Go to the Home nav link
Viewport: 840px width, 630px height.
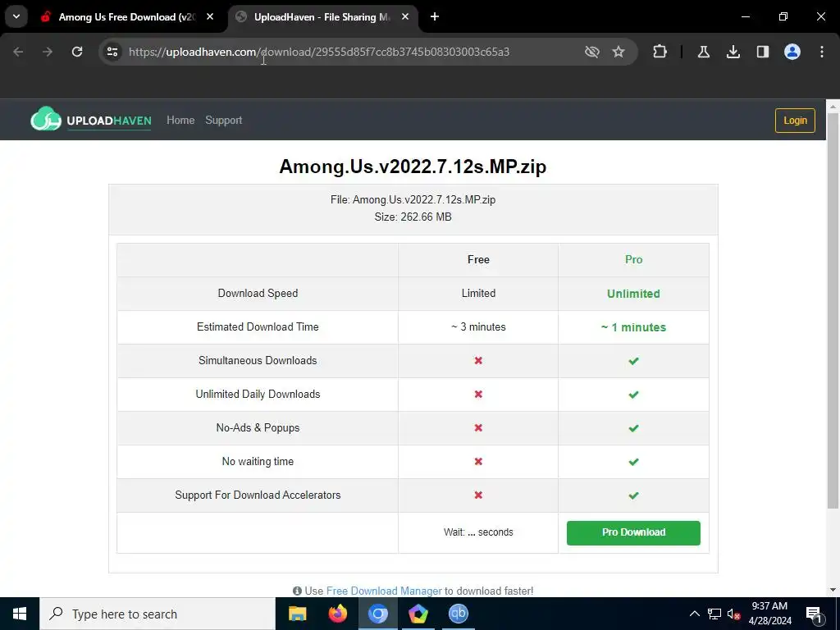(180, 120)
